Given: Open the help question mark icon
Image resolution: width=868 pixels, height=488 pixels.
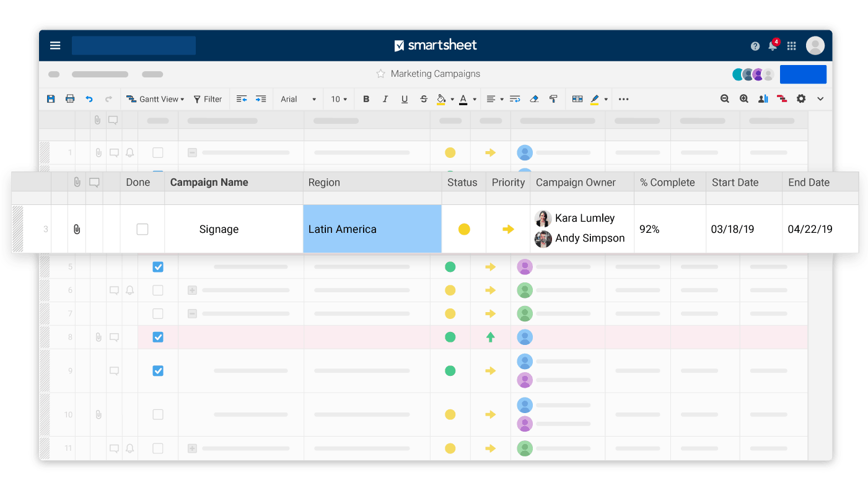Looking at the screenshot, I should pos(755,46).
